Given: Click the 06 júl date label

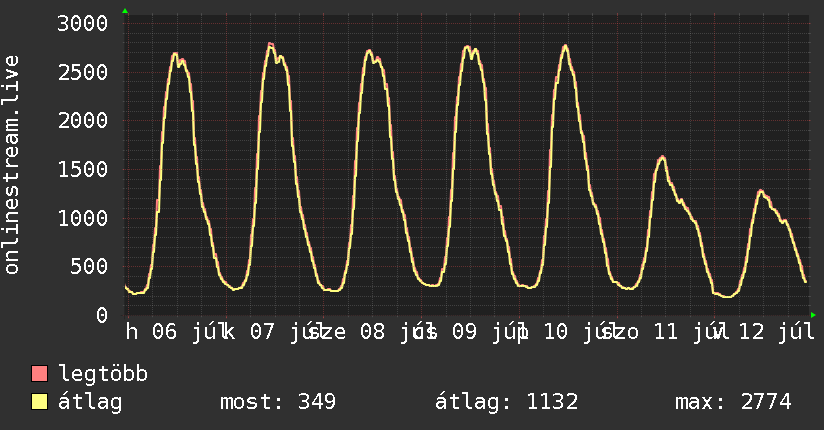Looking at the screenshot, I should tap(187, 332).
